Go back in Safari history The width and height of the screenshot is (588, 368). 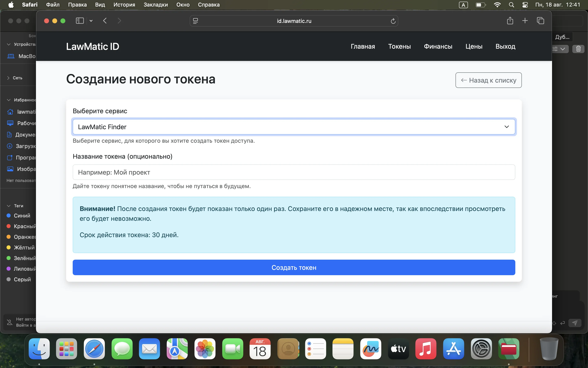pyautogui.click(x=105, y=21)
